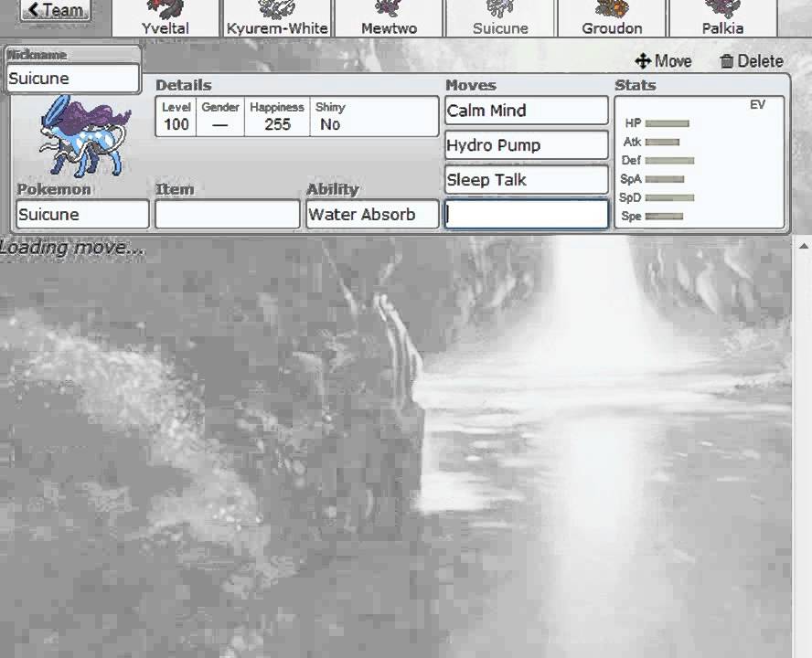
Task: Click the HP stat bar
Action: (x=667, y=123)
